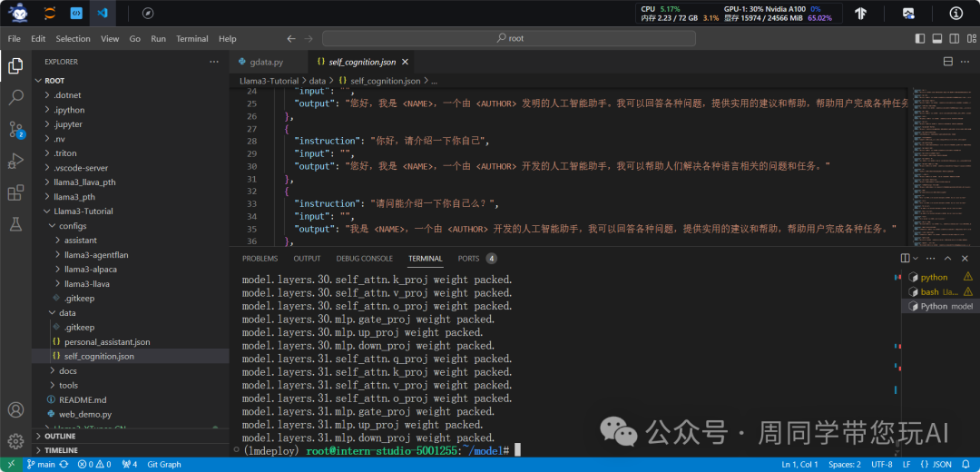Open the info icon in the top bar

pyautogui.click(x=956, y=13)
